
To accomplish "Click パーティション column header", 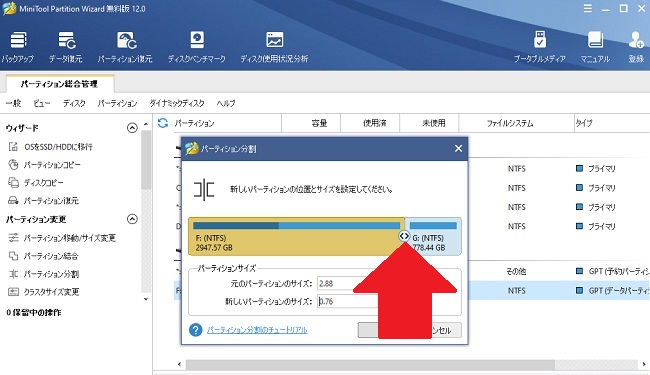I will pyautogui.click(x=194, y=123).
